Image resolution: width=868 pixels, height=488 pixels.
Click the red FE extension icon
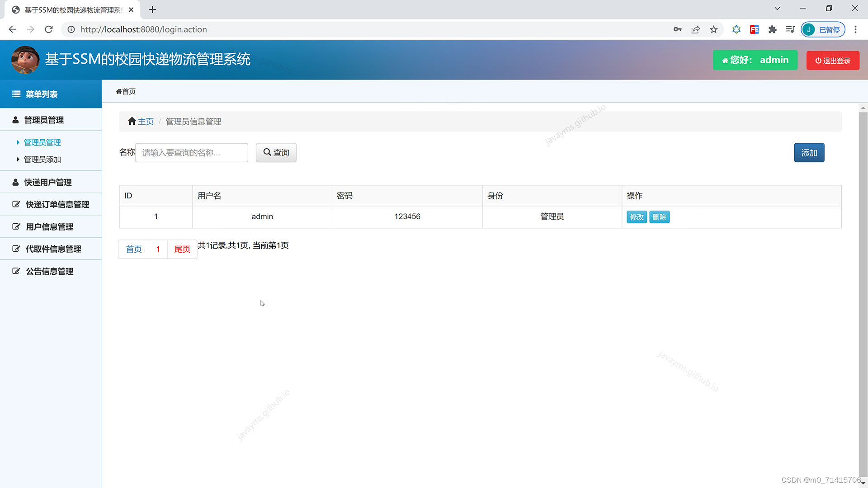754,29
